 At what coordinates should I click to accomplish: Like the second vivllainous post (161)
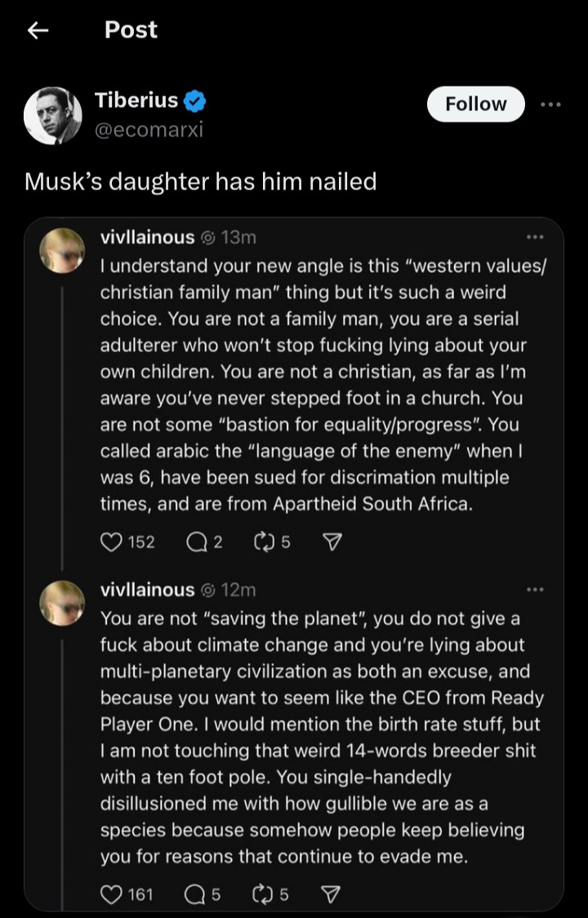click(110, 894)
